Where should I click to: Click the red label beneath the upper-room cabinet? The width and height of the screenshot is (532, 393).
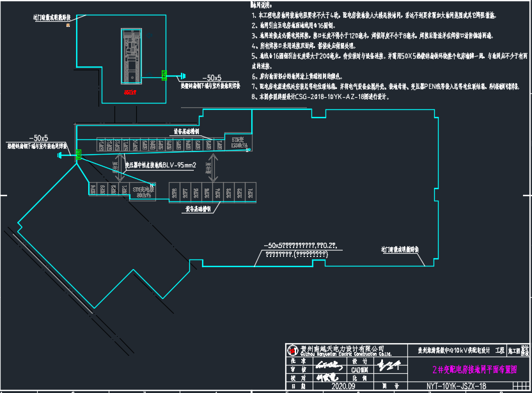coord(130,92)
